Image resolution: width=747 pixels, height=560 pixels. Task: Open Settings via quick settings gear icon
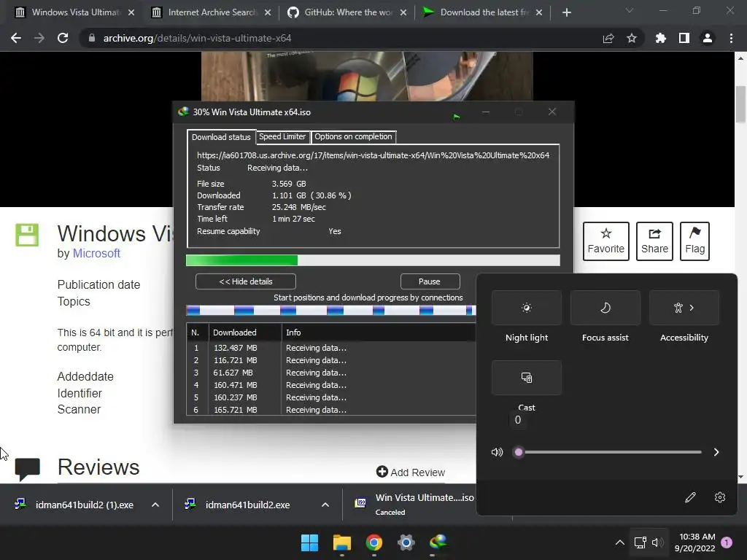(x=720, y=497)
